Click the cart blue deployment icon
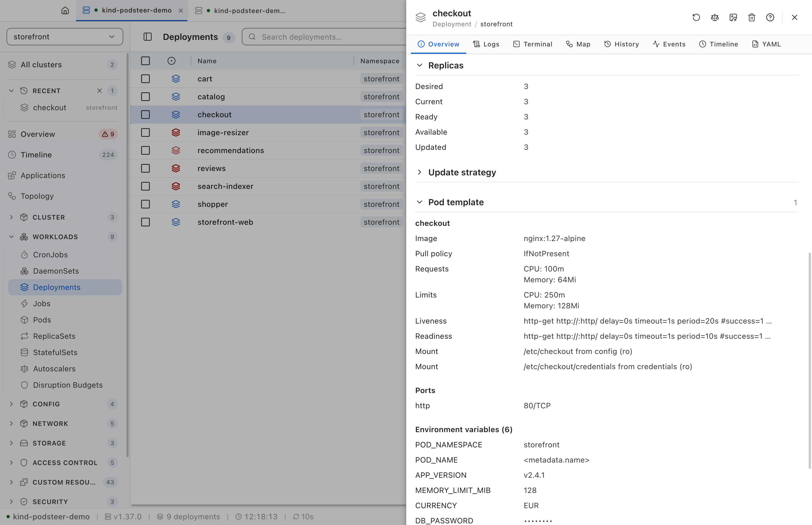Image resolution: width=812 pixels, height=525 pixels. pos(176,79)
